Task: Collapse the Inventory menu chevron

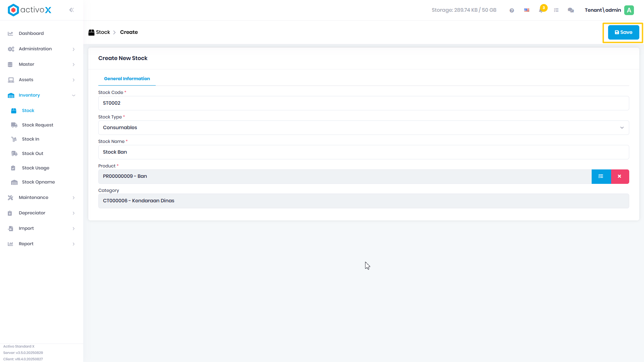Action: (x=73, y=96)
